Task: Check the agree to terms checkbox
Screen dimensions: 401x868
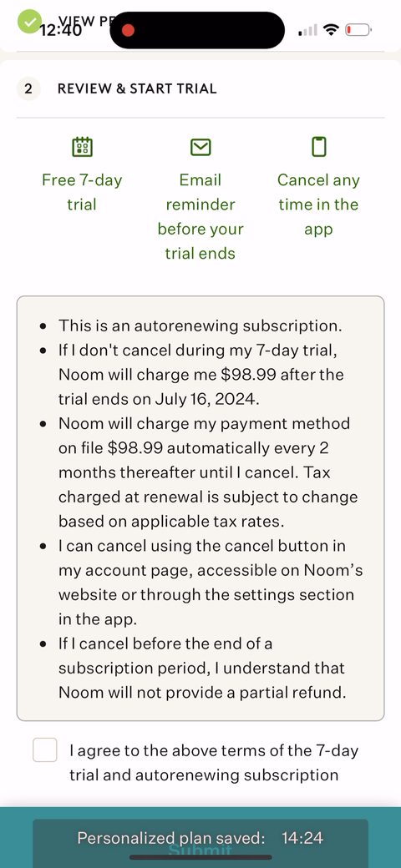Action: pyautogui.click(x=45, y=750)
